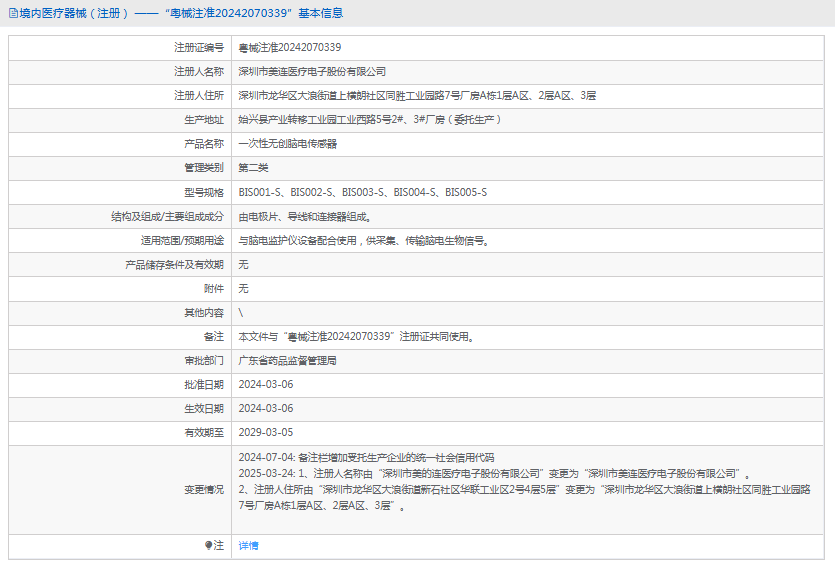Select registrant name 深圳市美连医疗电子股份有限公司
Viewport: 835px width, 567px height.
[312, 71]
